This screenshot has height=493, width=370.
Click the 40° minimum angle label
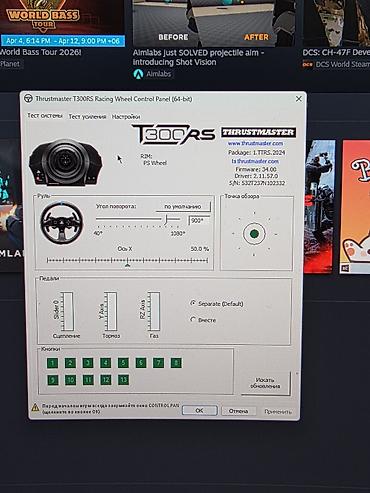[98, 233]
